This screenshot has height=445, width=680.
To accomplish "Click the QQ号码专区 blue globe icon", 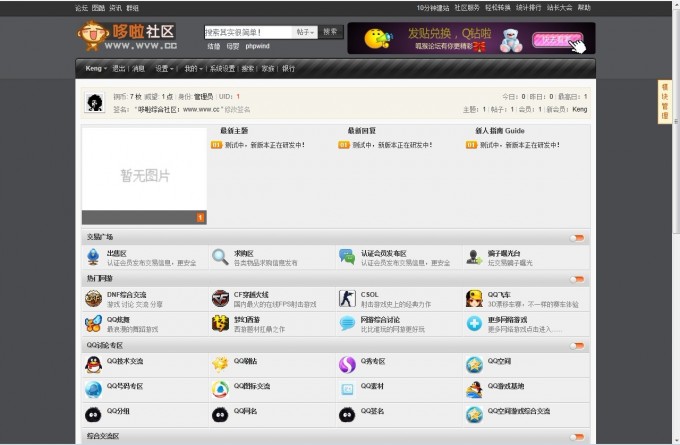I will click(x=93, y=390).
